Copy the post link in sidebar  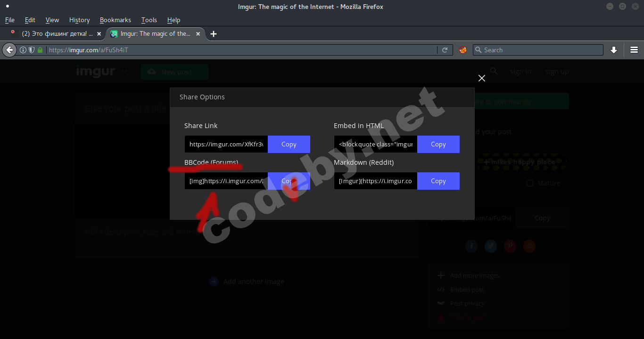(x=542, y=218)
